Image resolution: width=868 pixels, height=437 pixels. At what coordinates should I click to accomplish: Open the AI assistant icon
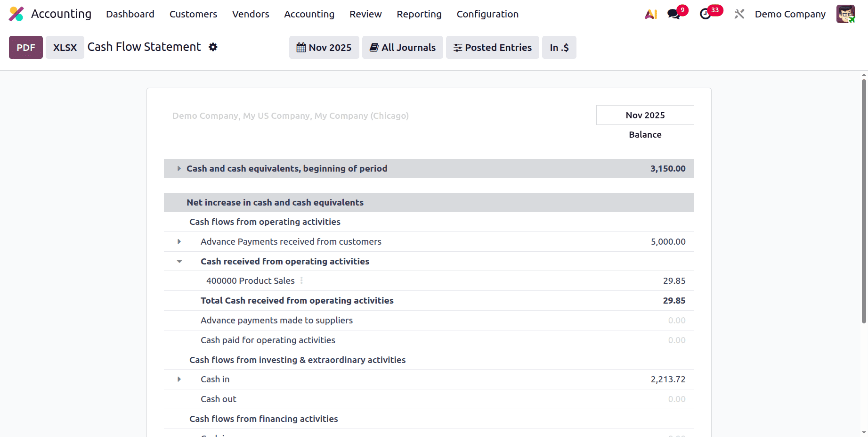(651, 14)
